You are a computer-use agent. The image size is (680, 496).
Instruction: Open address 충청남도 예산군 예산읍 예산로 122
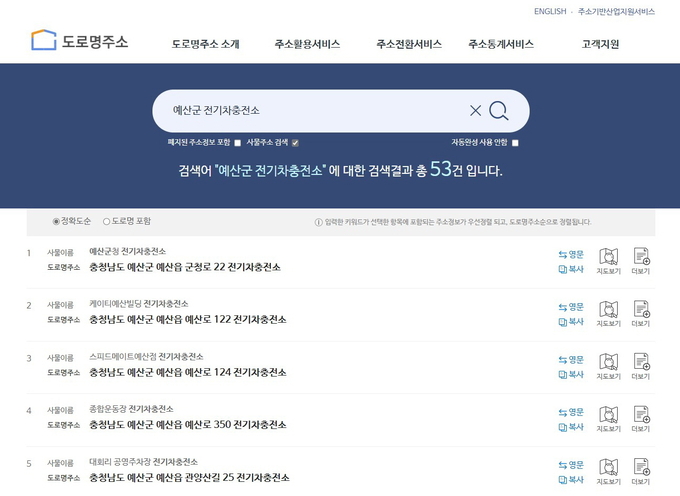(x=188, y=320)
